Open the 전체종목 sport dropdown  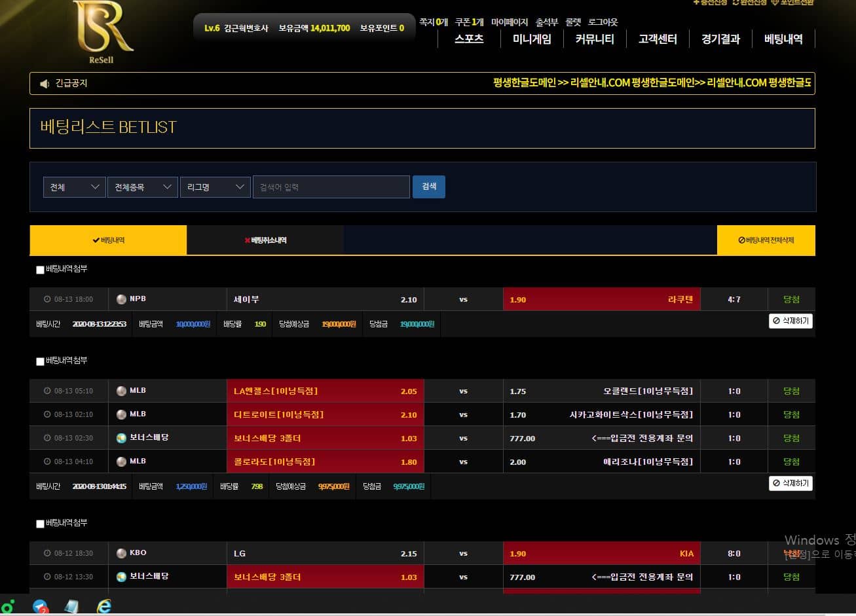tap(142, 187)
